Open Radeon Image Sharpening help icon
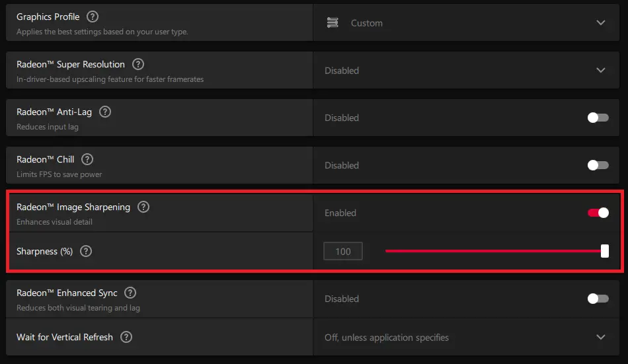This screenshot has height=364, width=628. (143, 207)
